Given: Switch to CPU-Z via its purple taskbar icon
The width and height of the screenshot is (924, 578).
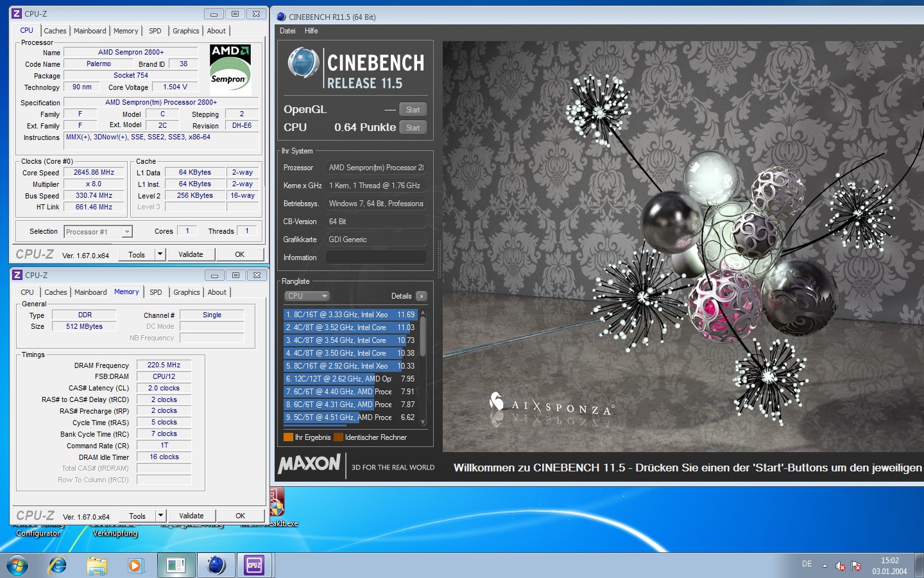Looking at the screenshot, I should pos(254,565).
